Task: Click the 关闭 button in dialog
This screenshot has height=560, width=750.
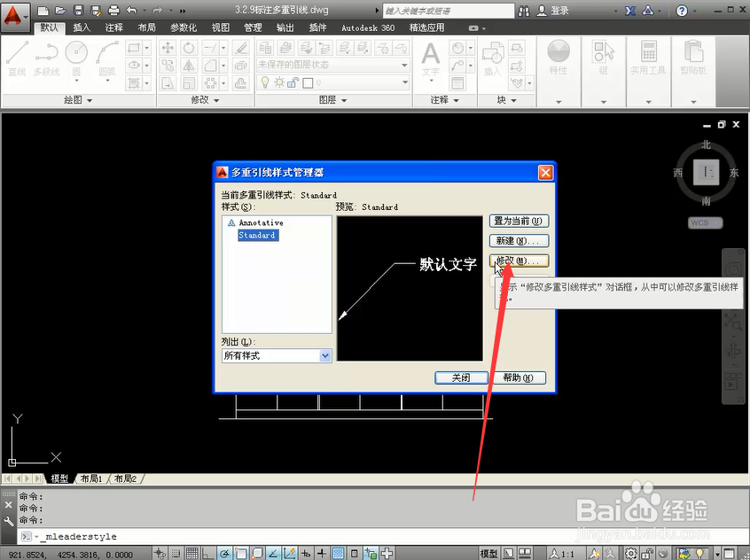Action: [461, 377]
